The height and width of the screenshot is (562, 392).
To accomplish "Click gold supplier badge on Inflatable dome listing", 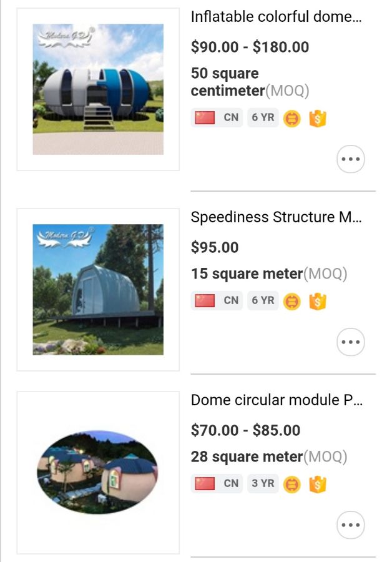I will (292, 118).
